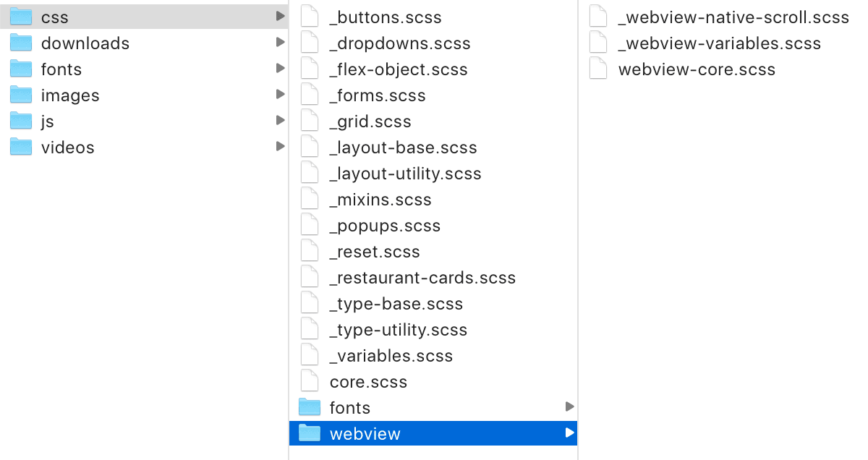868x460 pixels.
Task: Select the _webview-variables.scss file
Action: 719,43
